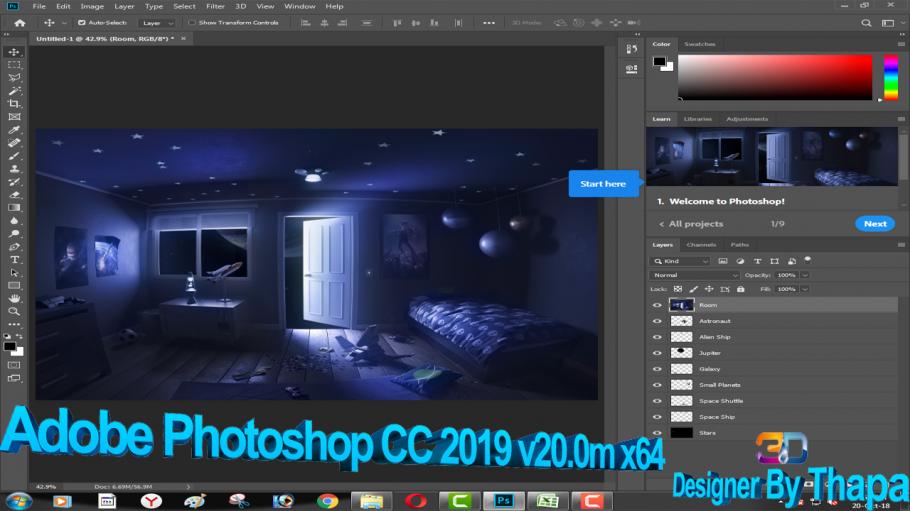
Task: Open the search icon in options bar
Action: point(866,23)
